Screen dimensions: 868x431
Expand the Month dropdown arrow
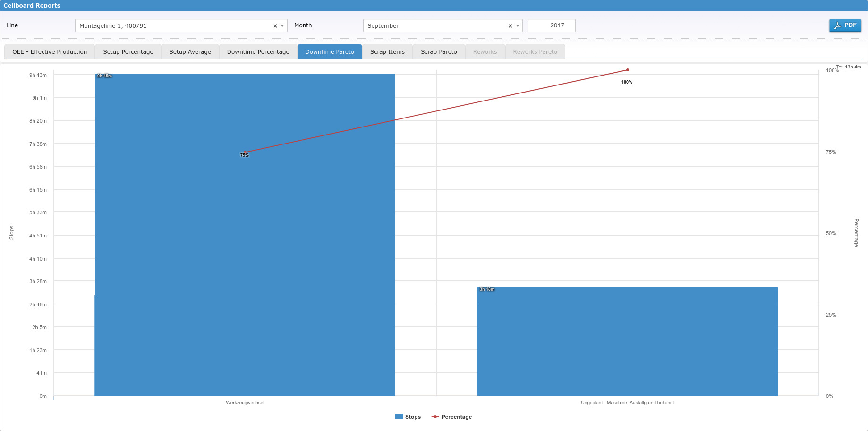pos(518,26)
